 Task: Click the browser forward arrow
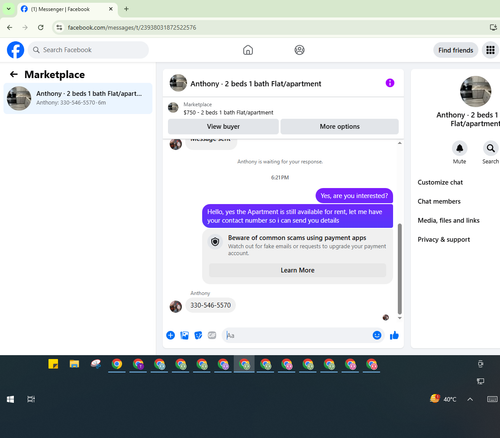click(25, 27)
